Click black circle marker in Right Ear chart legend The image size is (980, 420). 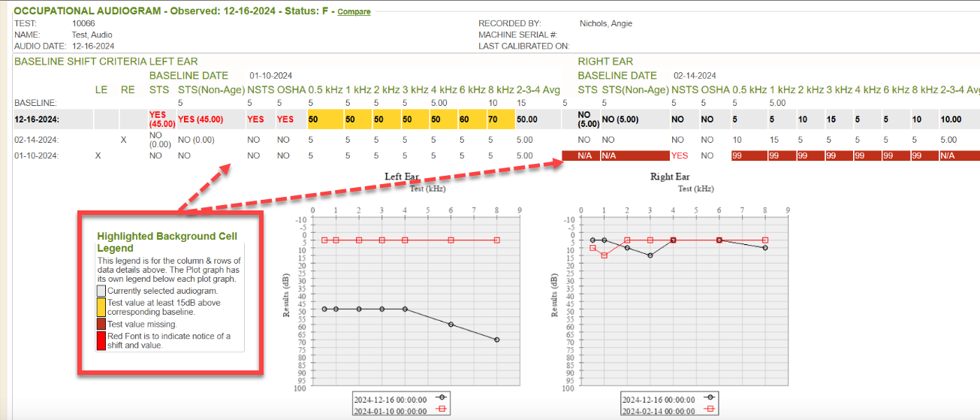[710, 400]
